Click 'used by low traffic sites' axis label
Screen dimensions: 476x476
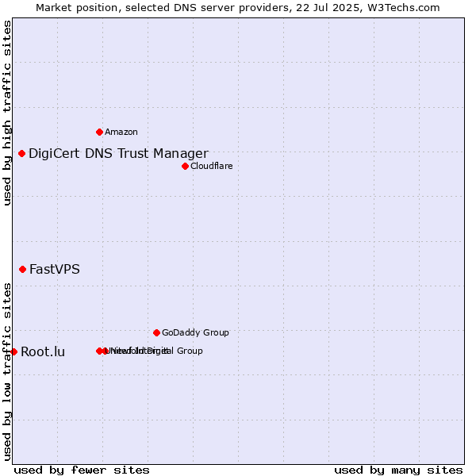(x=7, y=372)
